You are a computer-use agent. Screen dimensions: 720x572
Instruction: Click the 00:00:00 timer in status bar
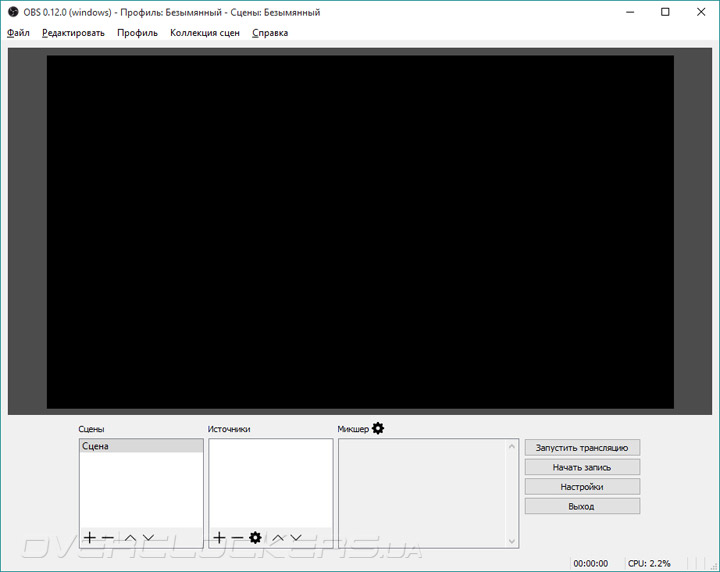coord(591,563)
